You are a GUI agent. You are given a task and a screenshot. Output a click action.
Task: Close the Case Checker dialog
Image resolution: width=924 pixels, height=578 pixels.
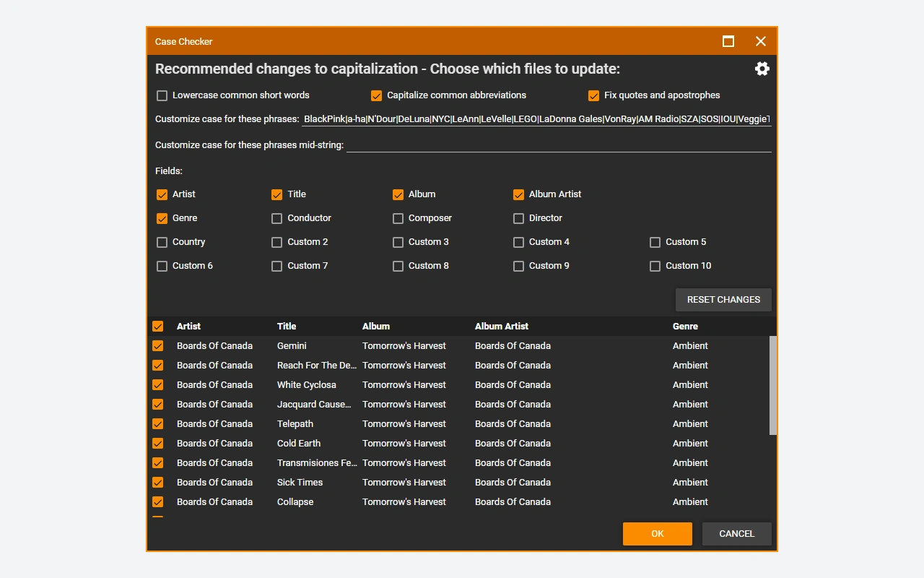[x=761, y=41]
